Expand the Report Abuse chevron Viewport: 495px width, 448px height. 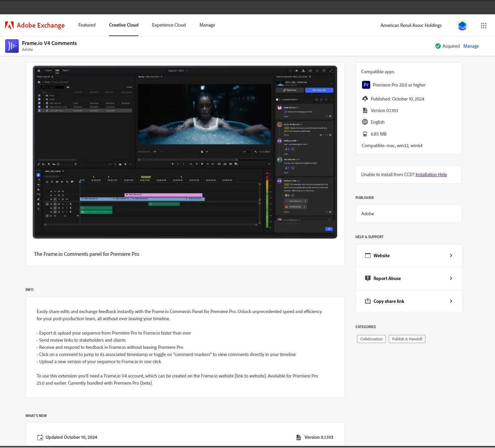451,278
